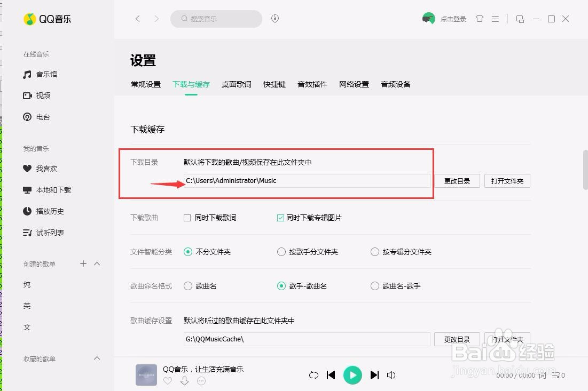
Task: Start voice search with the microphone icon
Action: click(275, 19)
